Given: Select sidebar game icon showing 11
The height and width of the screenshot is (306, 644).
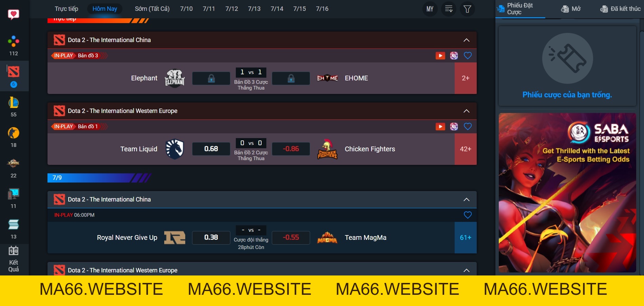Looking at the screenshot, I should (x=14, y=194).
